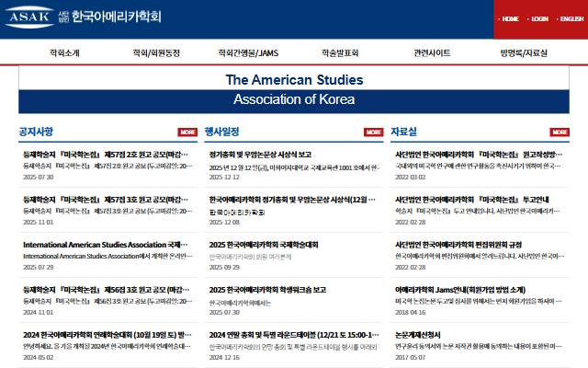Open 논문게재신청서 resource
Viewport: 588px width, 368px height.
pyautogui.click(x=418, y=335)
